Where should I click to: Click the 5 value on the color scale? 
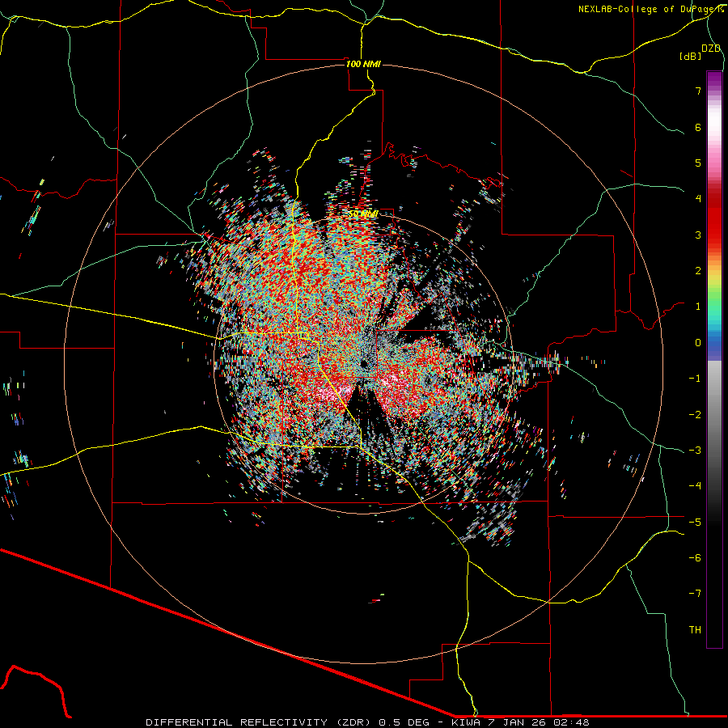tap(698, 163)
